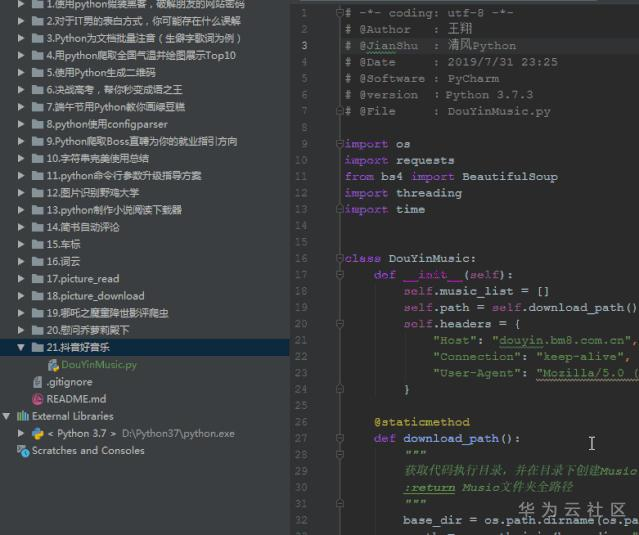
Task: Select the 11.python命令行参数升级指导方案 folder name
Action: (124, 176)
